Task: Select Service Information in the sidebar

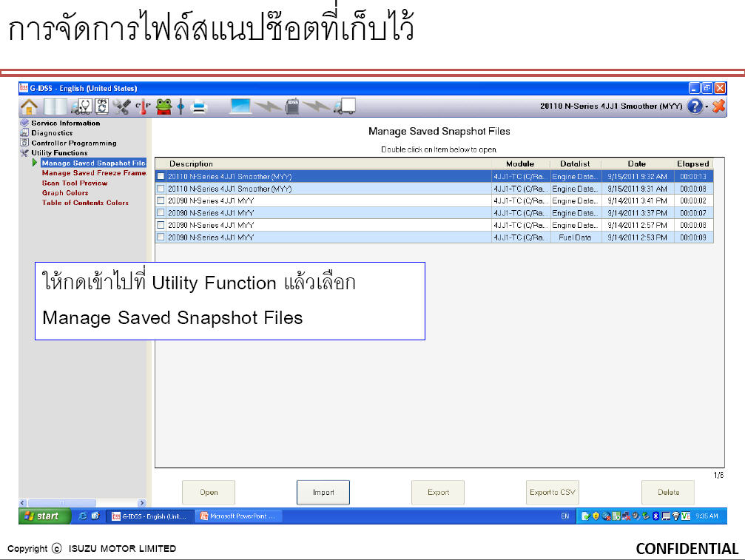Action: pyautogui.click(x=66, y=123)
